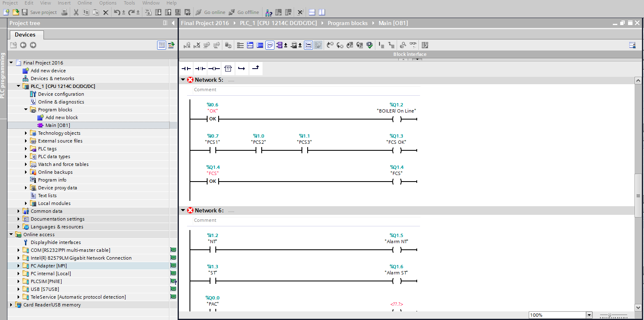
Task: Click the New project toolbar icon
Action: 7,12
